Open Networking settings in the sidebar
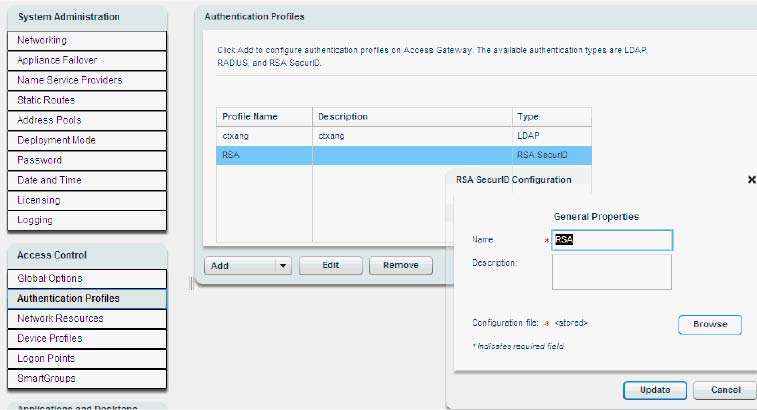 (87, 41)
